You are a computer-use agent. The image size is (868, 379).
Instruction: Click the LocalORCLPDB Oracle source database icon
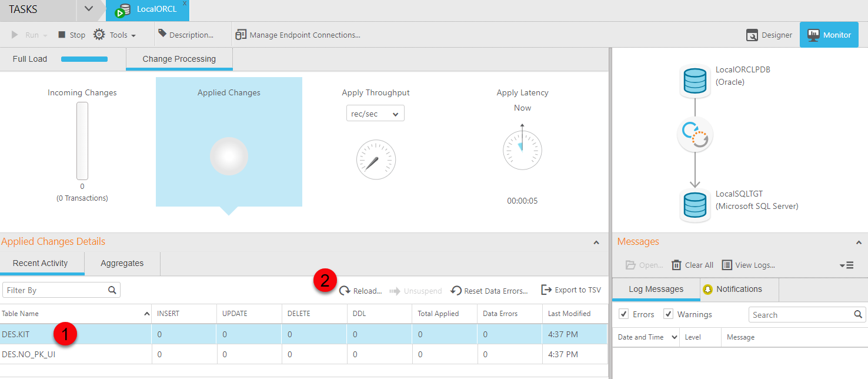coord(695,81)
